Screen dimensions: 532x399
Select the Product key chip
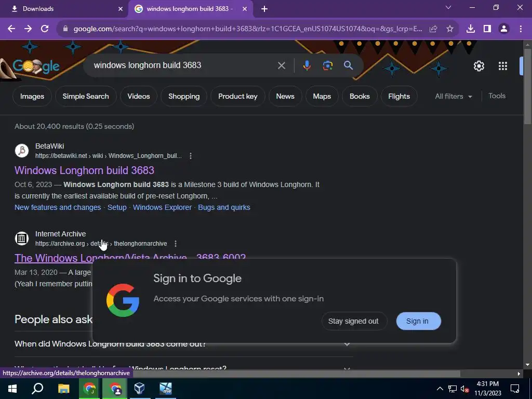click(x=238, y=96)
